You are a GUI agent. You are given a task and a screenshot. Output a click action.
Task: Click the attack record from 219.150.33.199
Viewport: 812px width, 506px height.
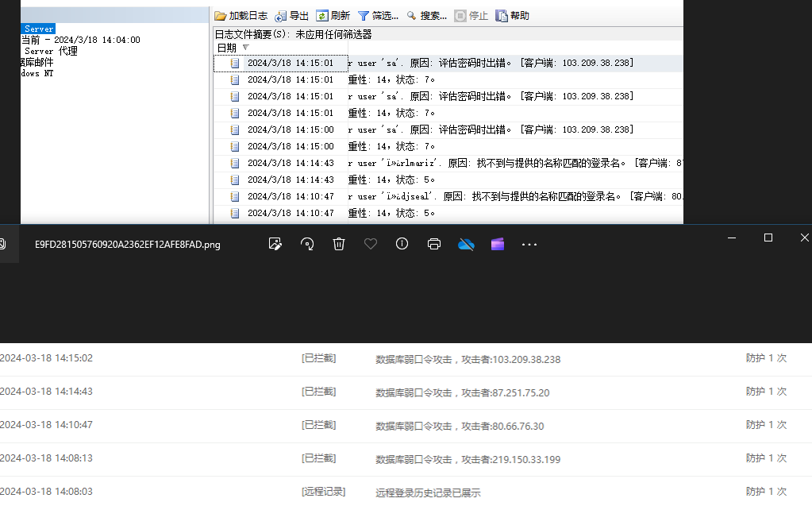point(468,459)
